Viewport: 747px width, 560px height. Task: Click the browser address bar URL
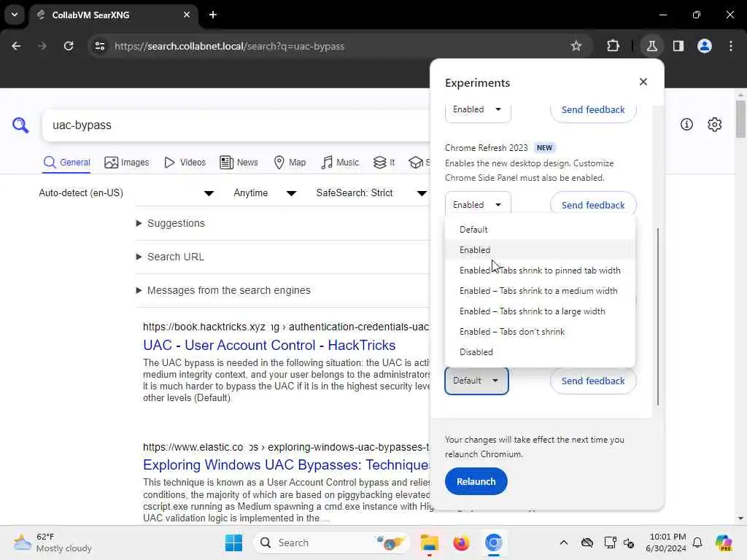coord(229,46)
